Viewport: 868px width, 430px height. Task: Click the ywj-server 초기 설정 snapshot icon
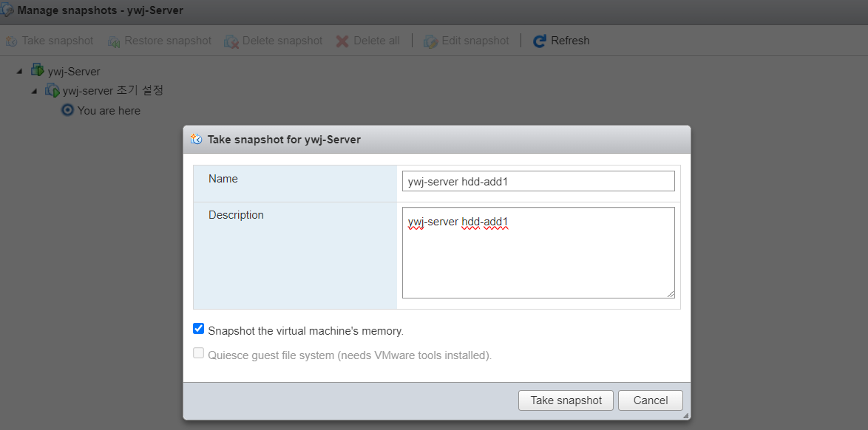pyautogui.click(x=52, y=89)
